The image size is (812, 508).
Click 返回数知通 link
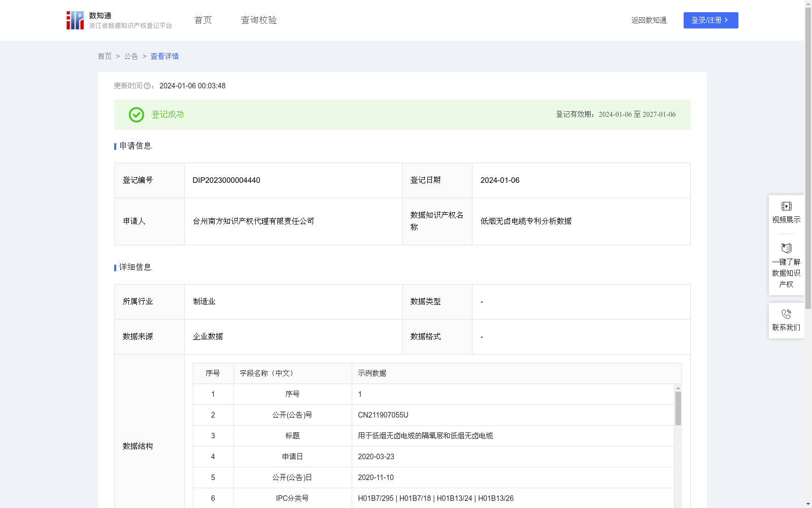649,20
